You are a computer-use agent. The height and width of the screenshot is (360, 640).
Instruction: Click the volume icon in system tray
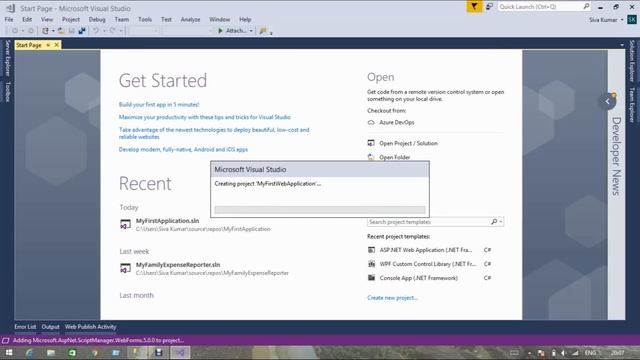[x=564, y=353]
